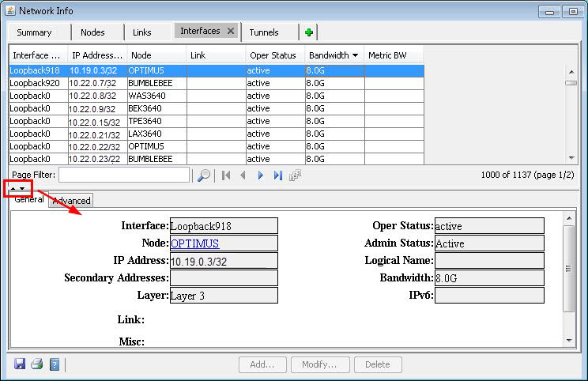Image resolution: width=588 pixels, height=381 pixels.
Task: Switch to the Nodes tab
Action: tap(92, 32)
